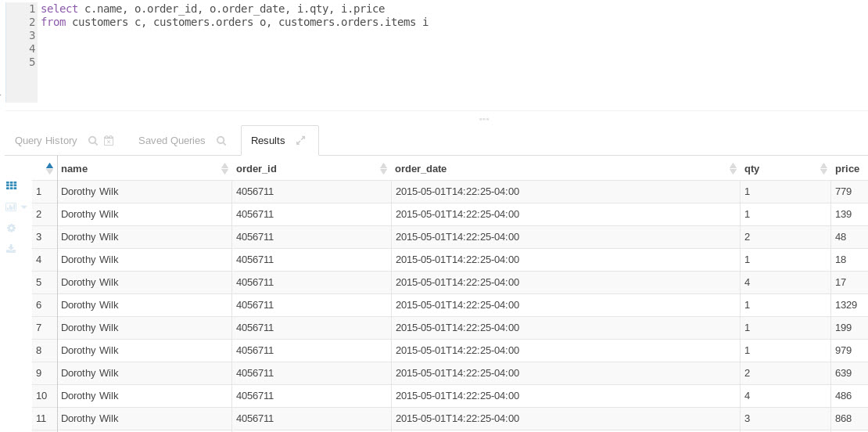868x432 pixels.
Task: Open results settings gear
Action: pos(11,229)
